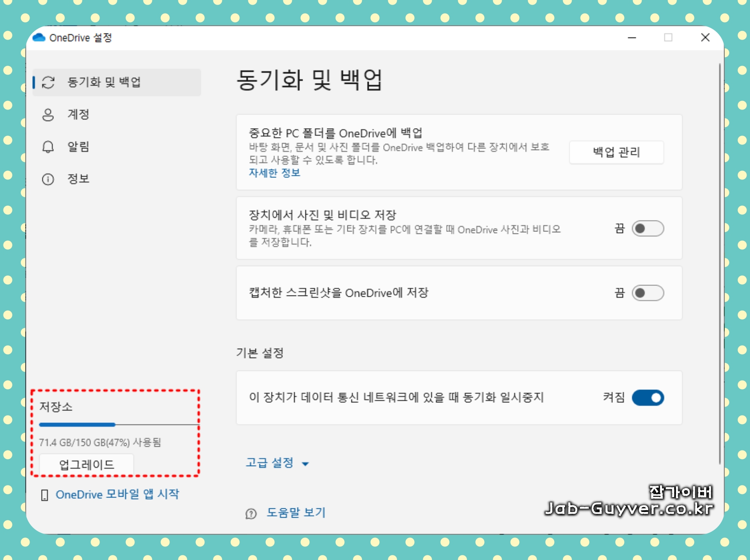Image resolution: width=750 pixels, height=560 pixels.
Task: Disable sync pause on metered network
Action: click(647, 398)
